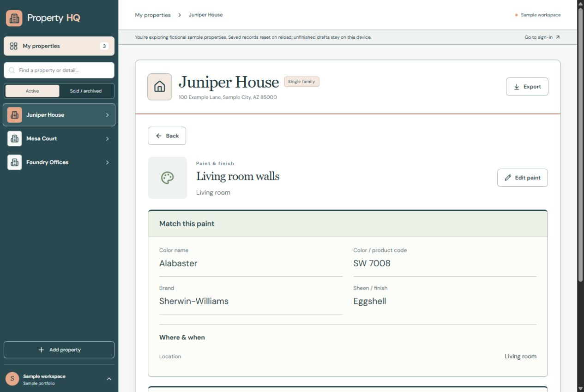This screenshot has height=392, width=584.
Task: Click the Juniper House page heading
Action: (x=229, y=82)
